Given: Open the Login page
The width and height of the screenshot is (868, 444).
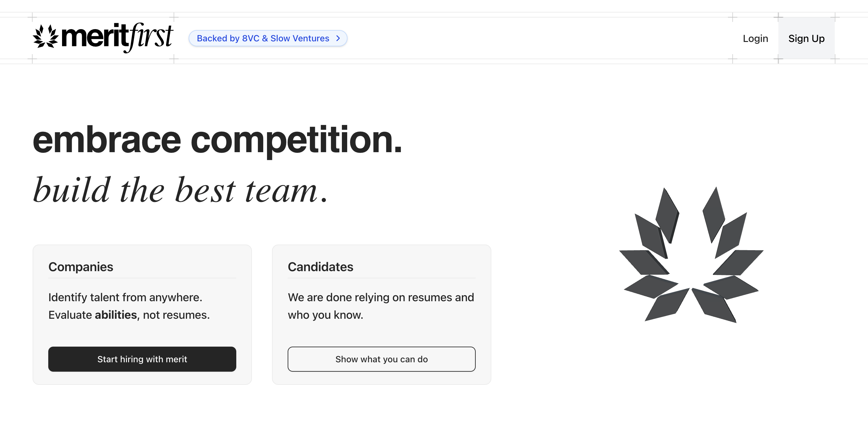Looking at the screenshot, I should coord(755,39).
